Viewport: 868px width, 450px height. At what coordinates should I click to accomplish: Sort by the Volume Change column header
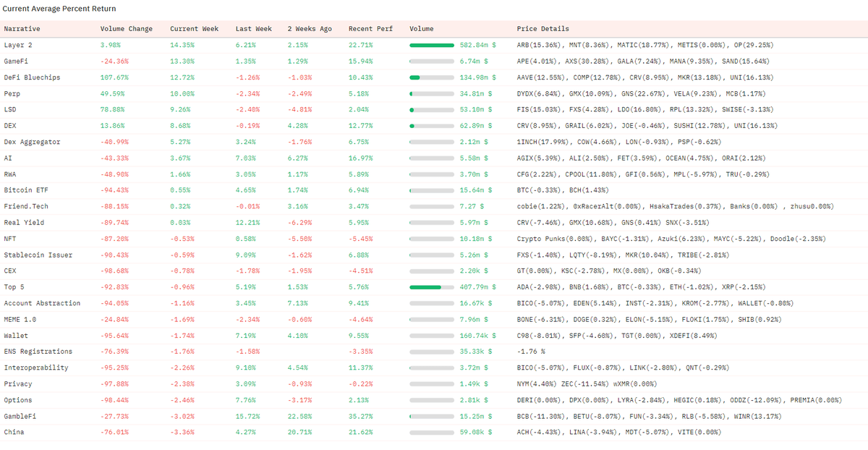tap(126, 29)
